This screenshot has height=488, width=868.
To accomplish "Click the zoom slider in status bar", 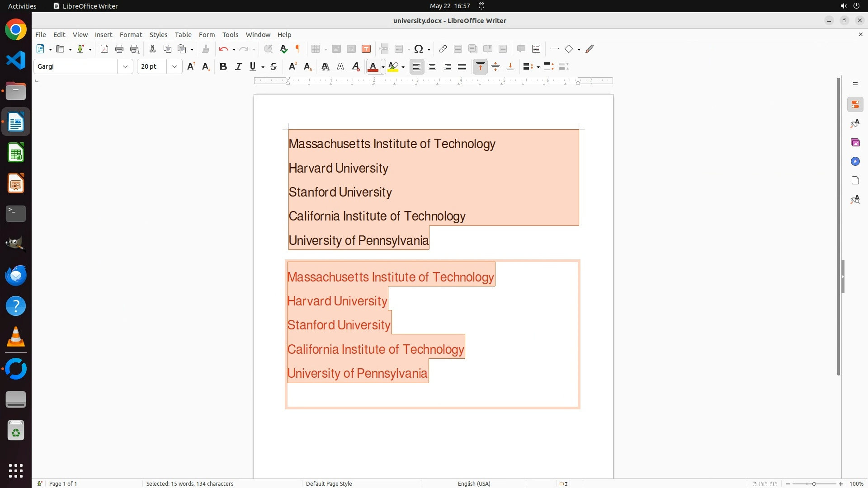I will (814, 484).
